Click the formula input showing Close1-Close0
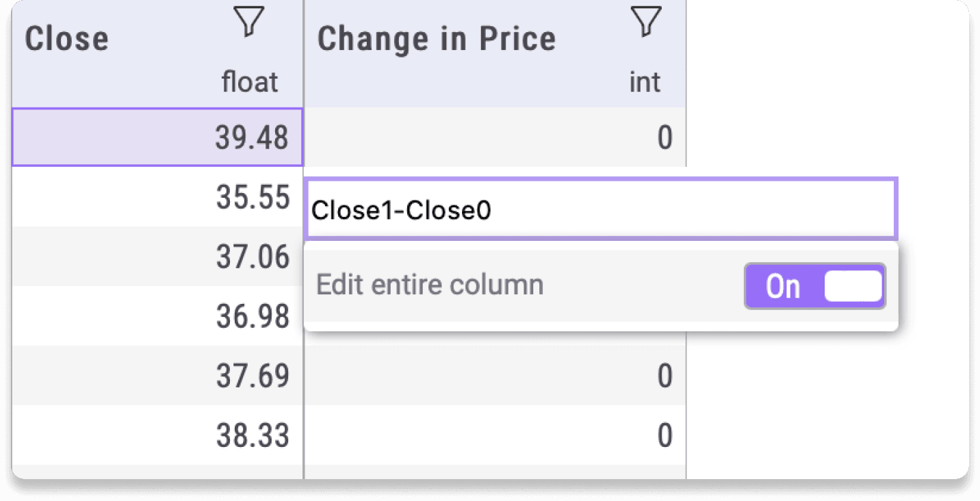980x501 pixels. coord(601,210)
